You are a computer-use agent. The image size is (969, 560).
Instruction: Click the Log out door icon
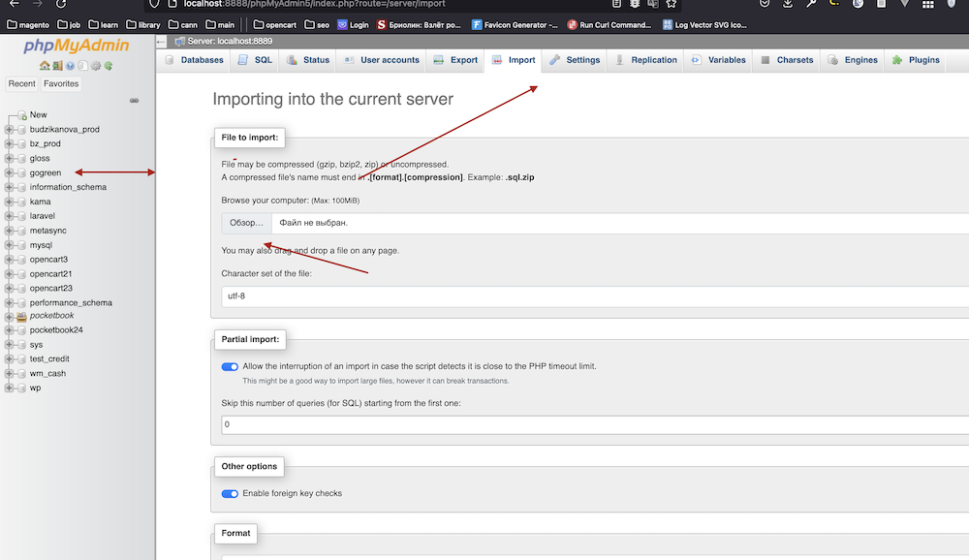[57, 66]
